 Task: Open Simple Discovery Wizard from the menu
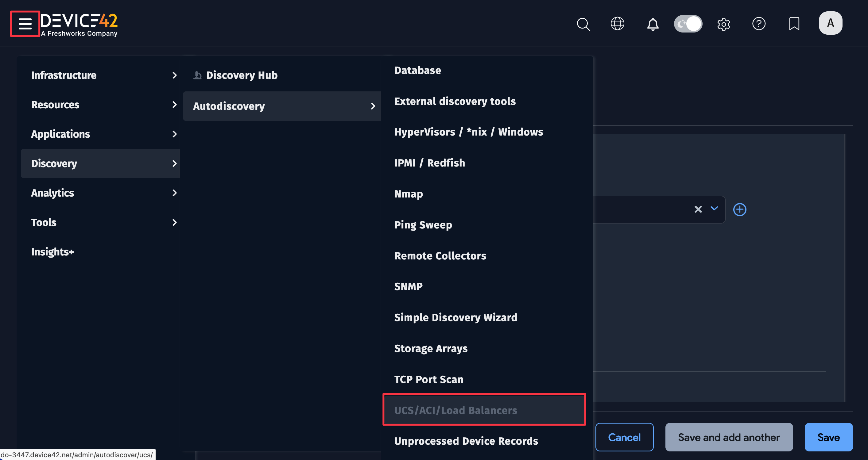[x=455, y=317]
